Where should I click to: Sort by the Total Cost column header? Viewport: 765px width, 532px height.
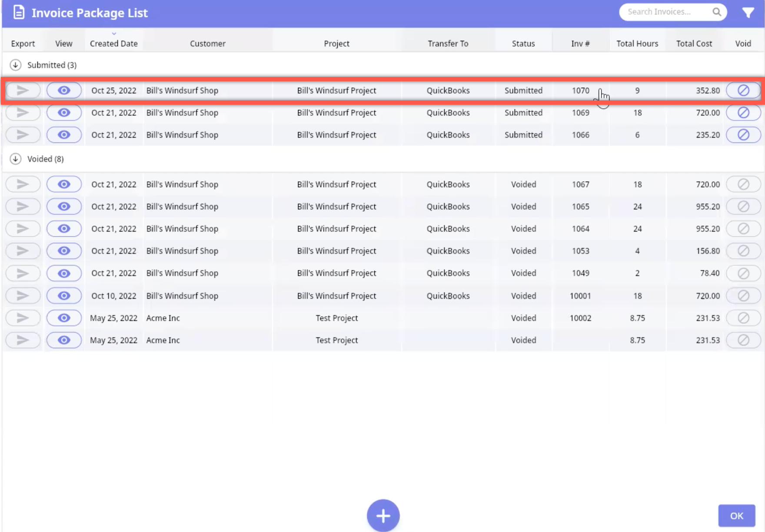click(x=694, y=43)
